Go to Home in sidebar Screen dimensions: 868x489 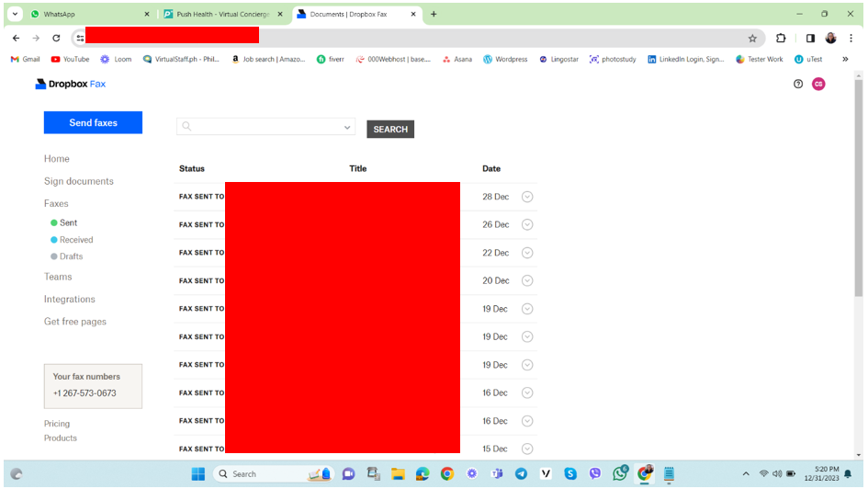click(56, 159)
